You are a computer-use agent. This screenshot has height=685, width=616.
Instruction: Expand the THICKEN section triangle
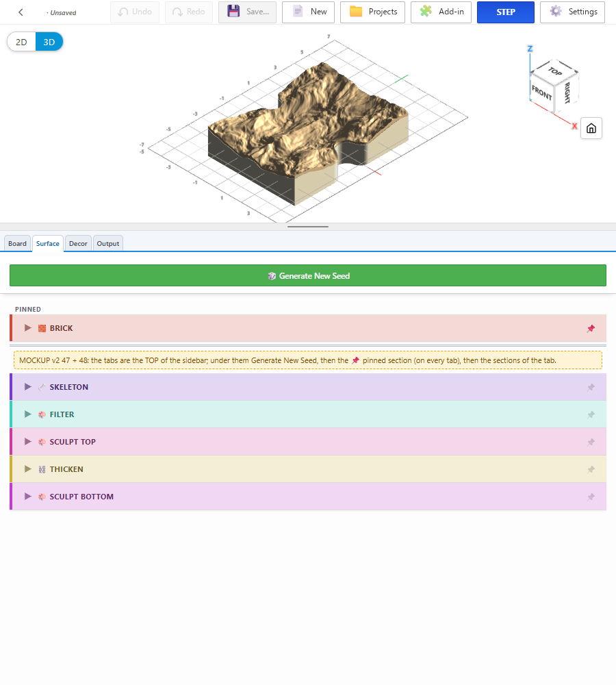click(27, 469)
